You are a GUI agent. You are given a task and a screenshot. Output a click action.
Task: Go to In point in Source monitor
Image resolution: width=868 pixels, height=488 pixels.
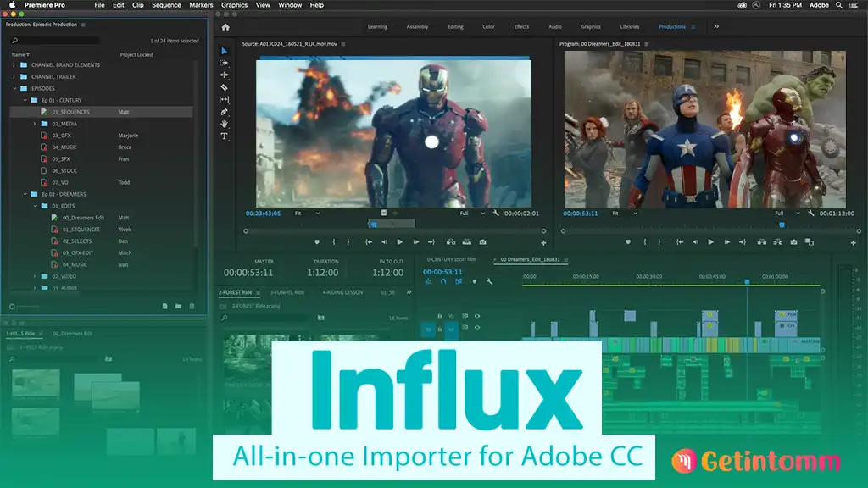click(x=368, y=241)
